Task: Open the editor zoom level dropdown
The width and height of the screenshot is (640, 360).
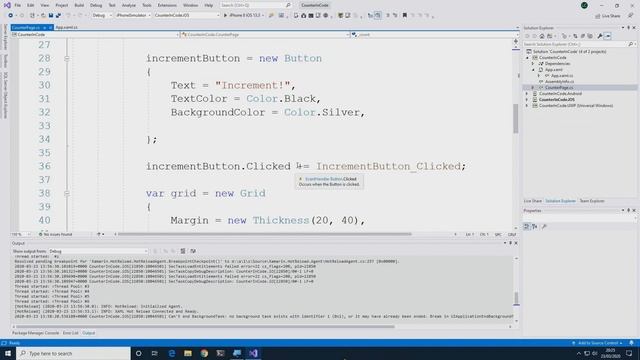Action: [21, 235]
